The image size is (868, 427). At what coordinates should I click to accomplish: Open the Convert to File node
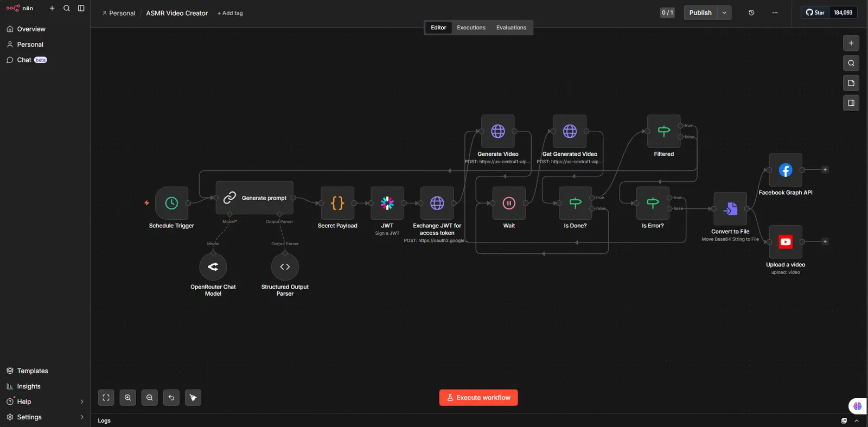(730, 209)
